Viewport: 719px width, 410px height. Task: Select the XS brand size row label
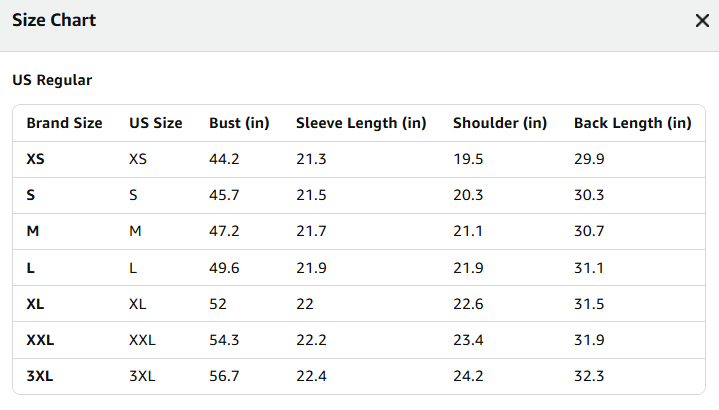point(36,159)
